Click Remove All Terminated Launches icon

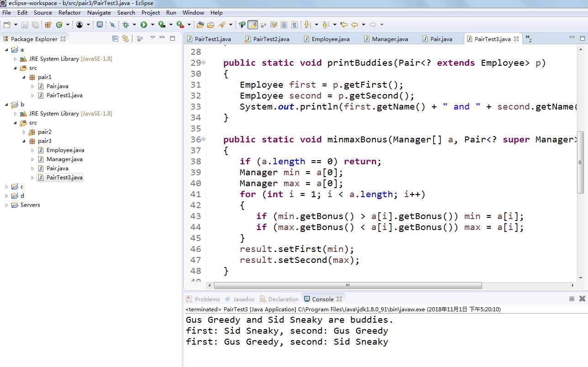click(582, 299)
